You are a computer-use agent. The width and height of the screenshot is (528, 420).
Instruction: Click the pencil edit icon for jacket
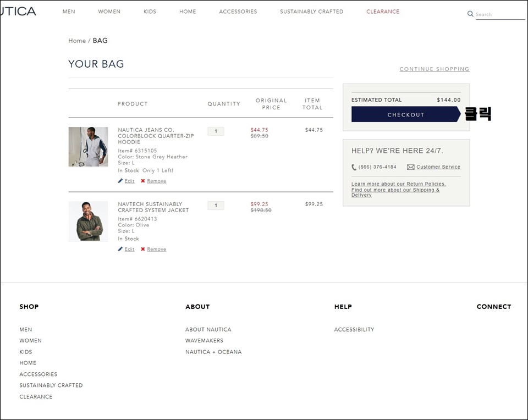point(120,249)
